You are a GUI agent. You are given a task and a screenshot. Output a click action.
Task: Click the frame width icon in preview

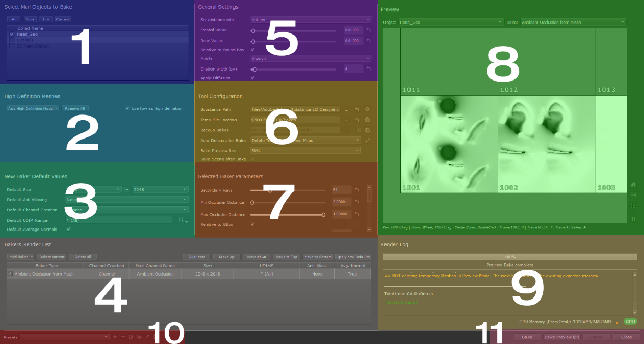point(633,195)
